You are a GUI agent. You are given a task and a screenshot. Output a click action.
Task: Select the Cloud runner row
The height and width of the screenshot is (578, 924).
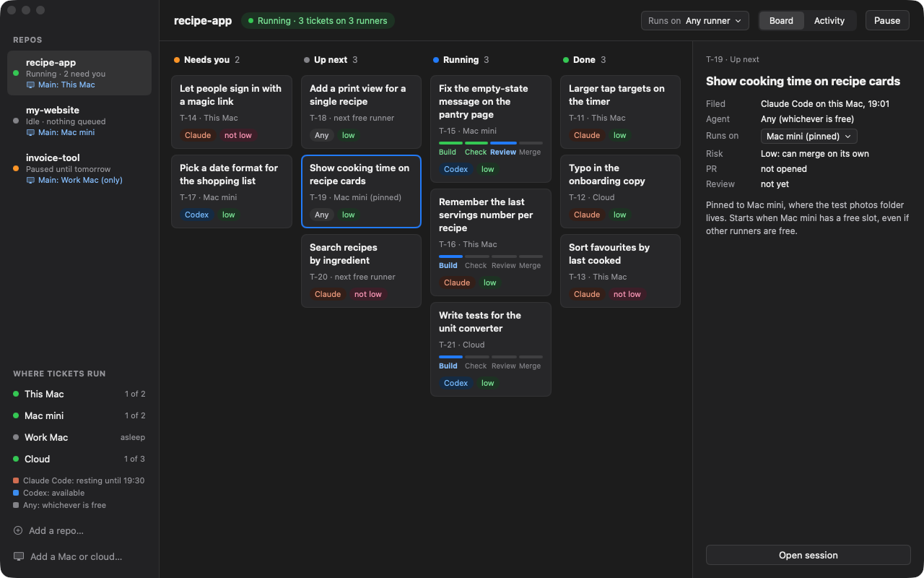[79, 459]
